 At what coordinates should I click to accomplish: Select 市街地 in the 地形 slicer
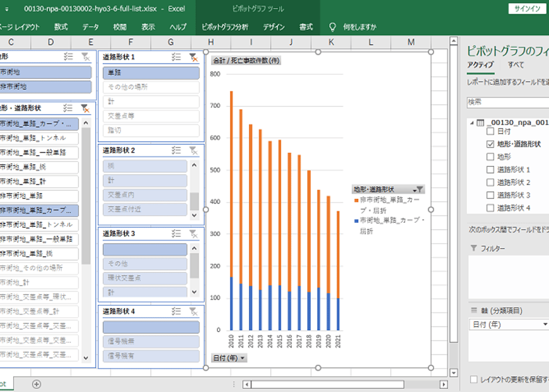coord(46,72)
